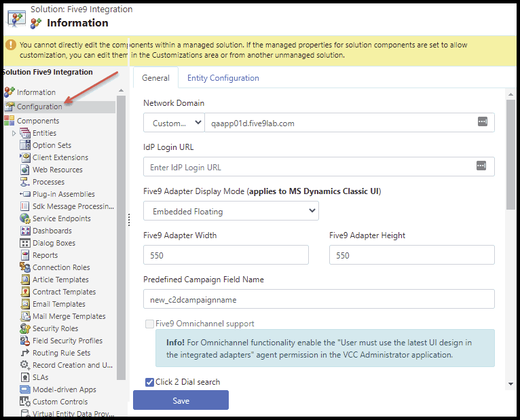Open Dashboards in the component list
This screenshot has width=520, height=420.
52,231
